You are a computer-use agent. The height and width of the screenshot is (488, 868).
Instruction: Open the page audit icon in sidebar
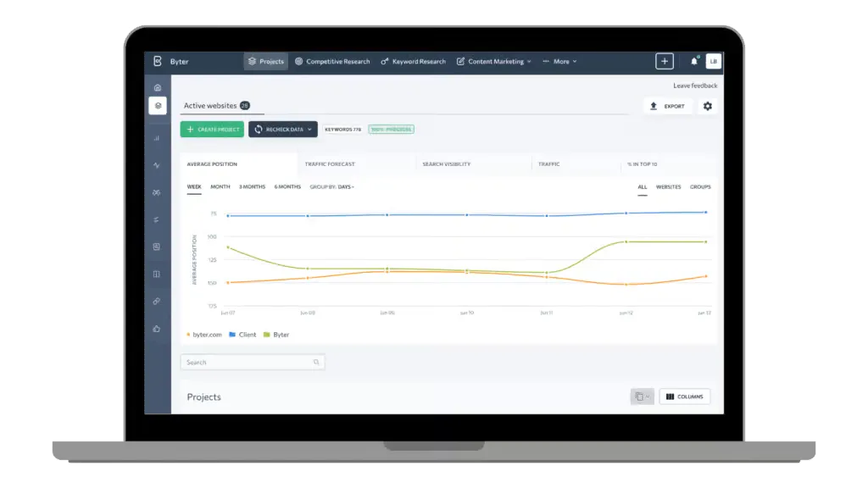pyautogui.click(x=157, y=247)
